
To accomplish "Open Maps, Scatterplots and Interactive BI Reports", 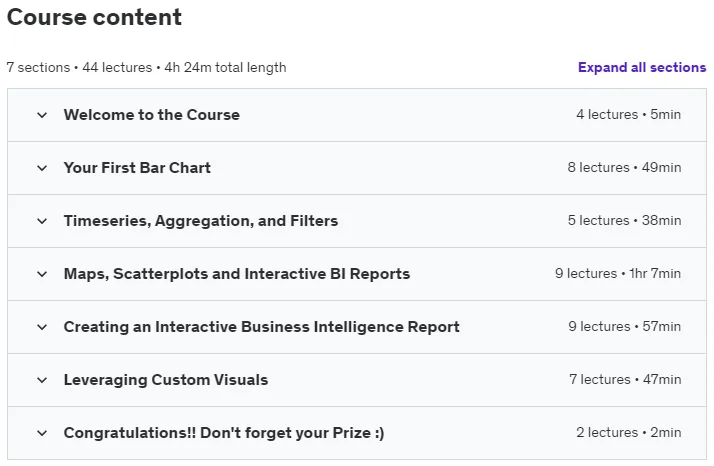I will click(x=237, y=274).
